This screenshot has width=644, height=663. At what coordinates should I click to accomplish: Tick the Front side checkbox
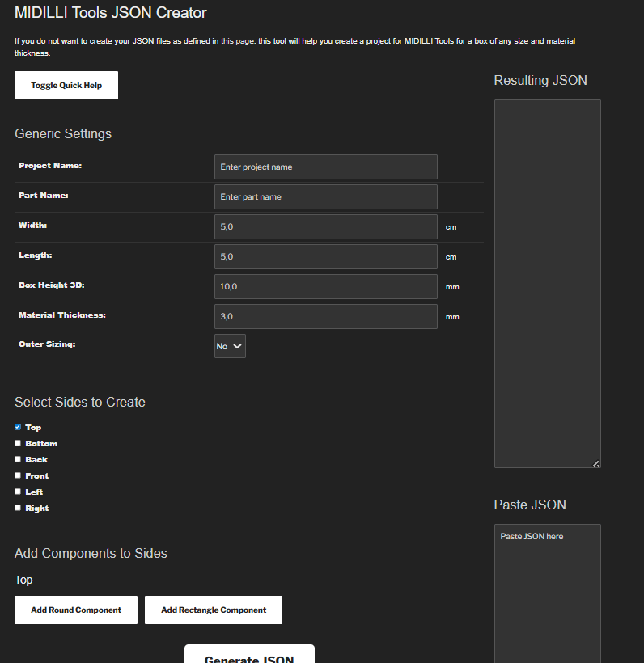[x=18, y=475]
